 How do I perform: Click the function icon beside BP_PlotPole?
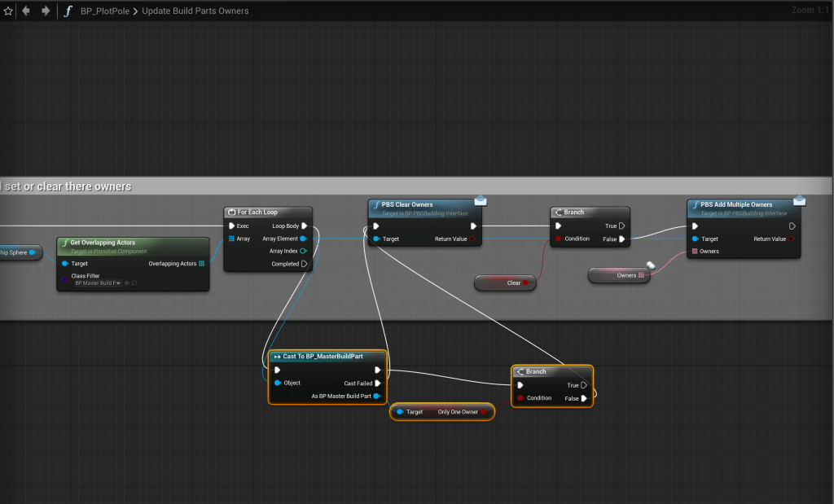[x=69, y=11]
